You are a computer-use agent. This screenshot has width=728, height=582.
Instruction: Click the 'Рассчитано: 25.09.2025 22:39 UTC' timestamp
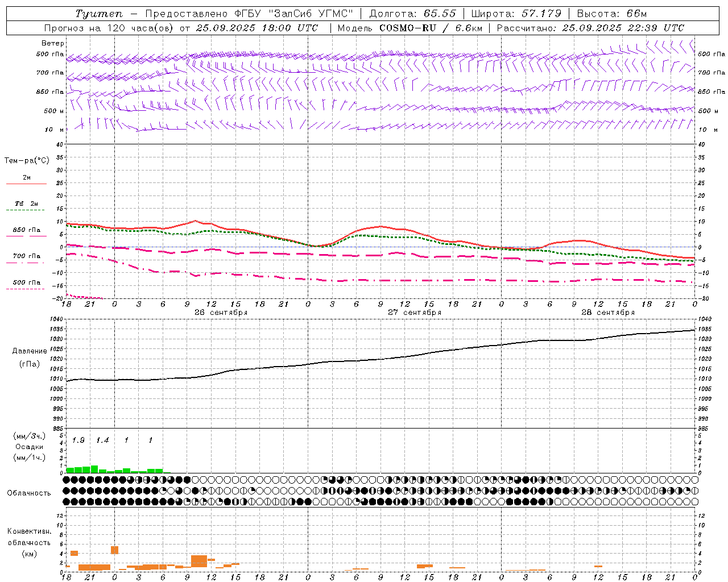coord(590,28)
